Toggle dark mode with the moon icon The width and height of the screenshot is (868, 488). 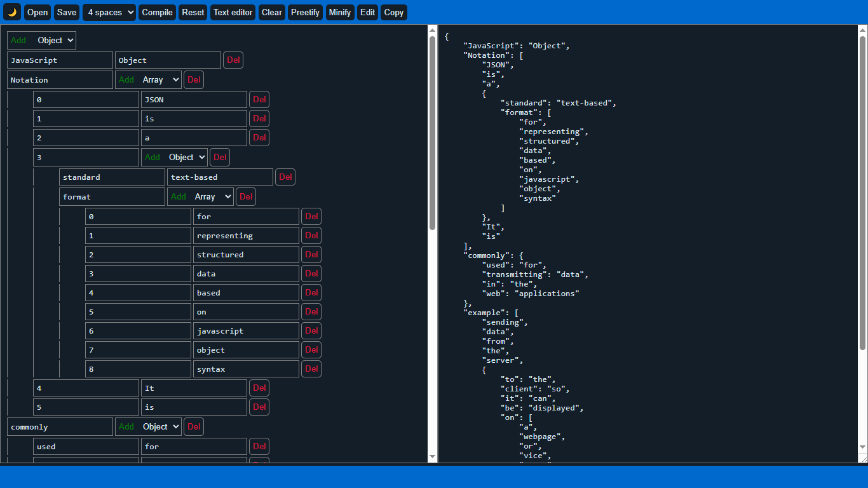tap(12, 12)
